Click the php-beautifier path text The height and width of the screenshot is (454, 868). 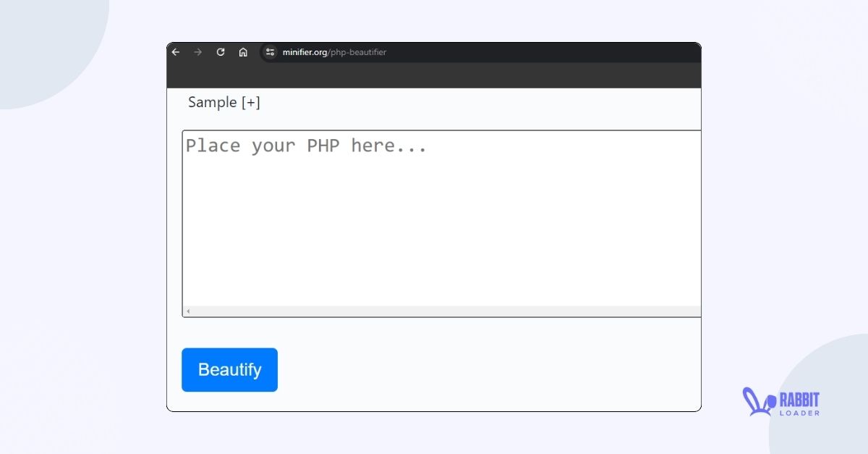[x=357, y=52]
